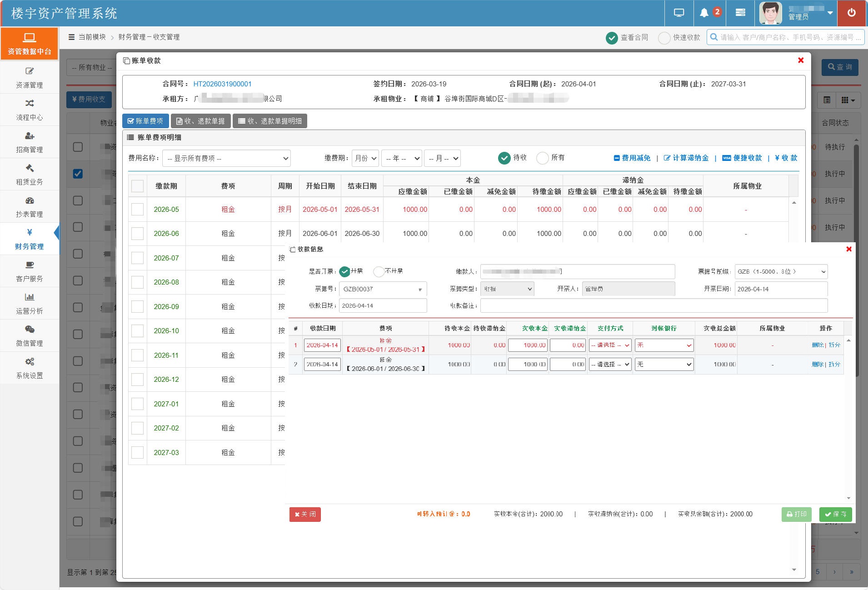
Task: Switch to 收、退款单据 tab
Action: coord(200,121)
